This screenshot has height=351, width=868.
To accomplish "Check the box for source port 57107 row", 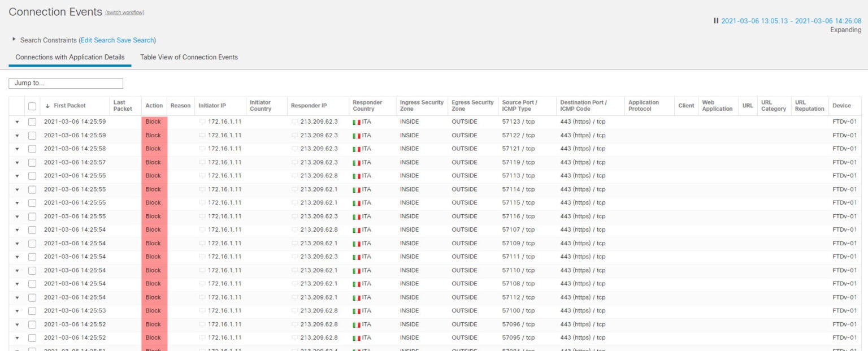I will [x=32, y=229].
